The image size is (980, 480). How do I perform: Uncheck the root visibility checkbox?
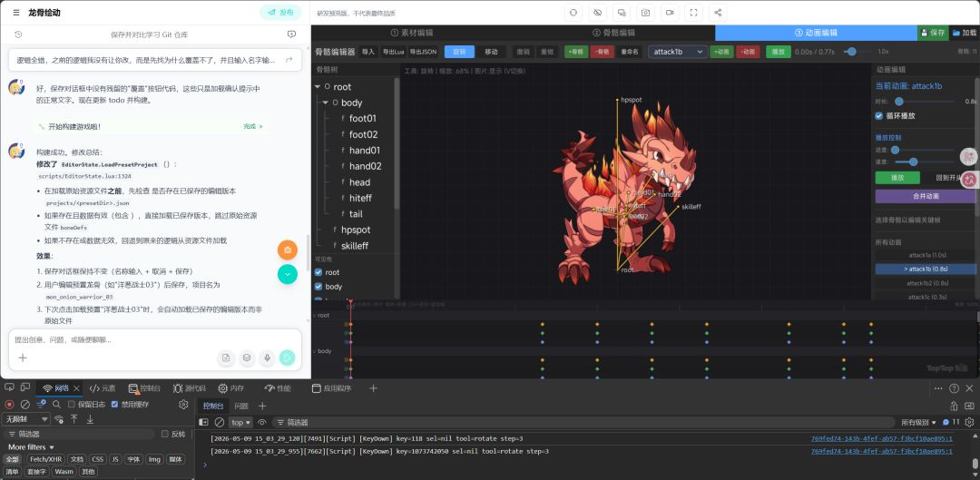pyautogui.click(x=318, y=272)
